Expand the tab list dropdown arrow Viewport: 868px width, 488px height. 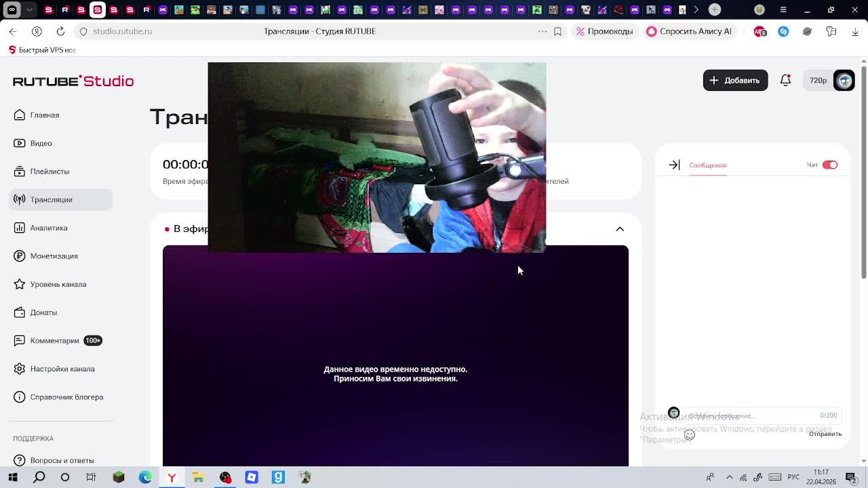click(29, 9)
